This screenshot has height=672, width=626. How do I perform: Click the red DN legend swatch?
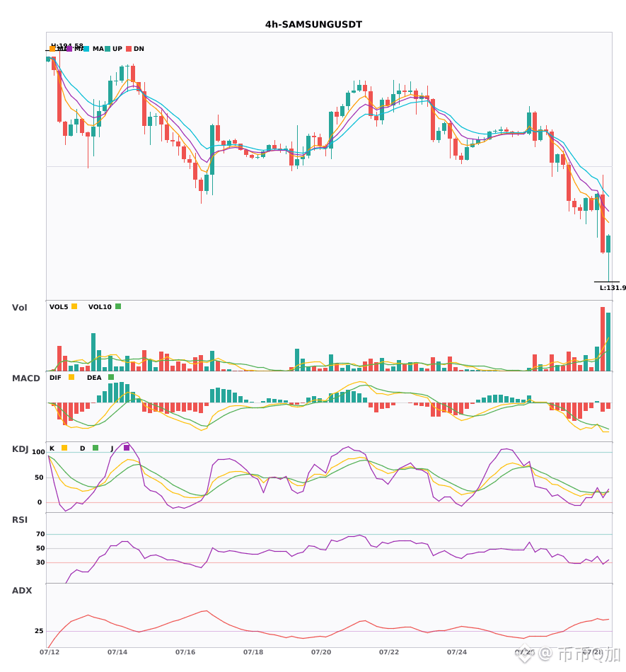click(x=129, y=49)
